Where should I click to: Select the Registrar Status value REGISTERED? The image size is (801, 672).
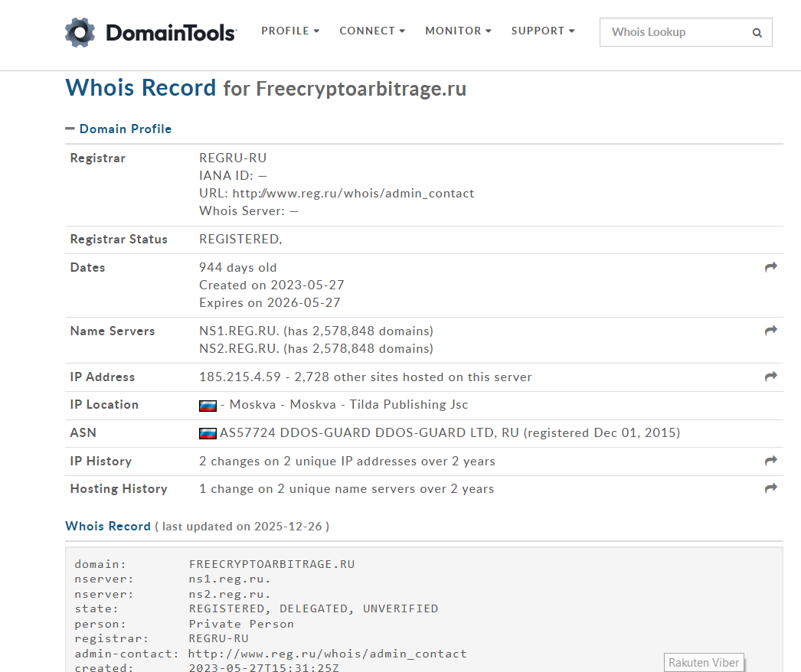coord(241,239)
